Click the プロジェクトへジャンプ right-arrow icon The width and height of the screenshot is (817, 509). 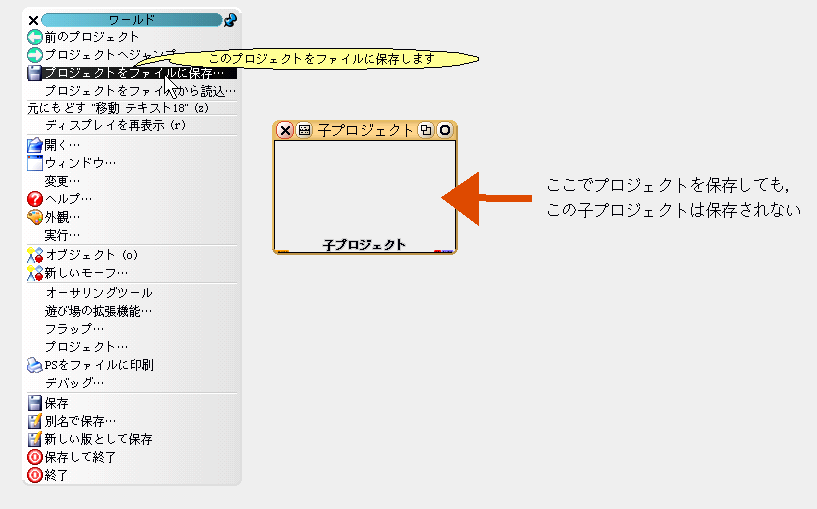(35, 54)
